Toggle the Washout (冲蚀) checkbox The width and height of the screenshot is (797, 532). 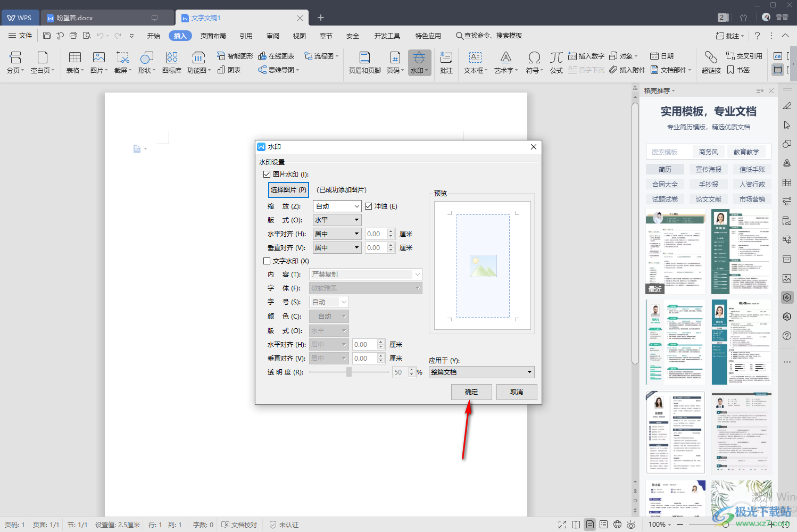point(368,206)
